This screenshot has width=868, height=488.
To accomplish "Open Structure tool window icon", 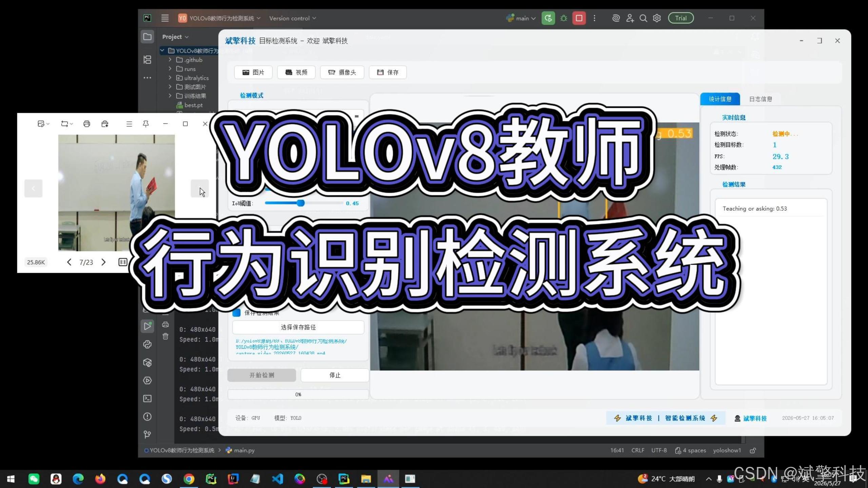I will tap(147, 60).
